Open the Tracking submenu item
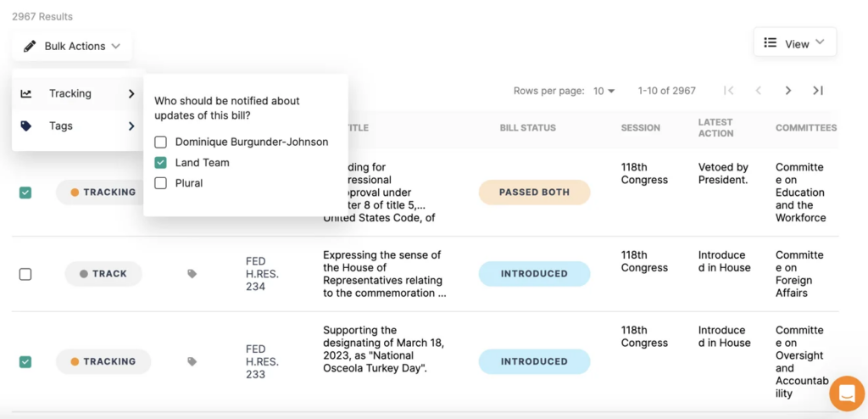The height and width of the screenshot is (419, 868). pyautogui.click(x=77, y=93)
